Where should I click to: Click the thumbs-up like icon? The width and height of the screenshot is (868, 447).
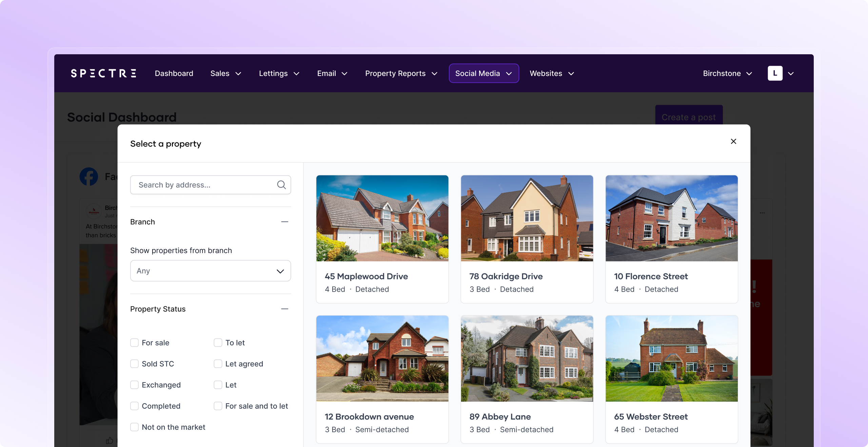tap(110, 440)
